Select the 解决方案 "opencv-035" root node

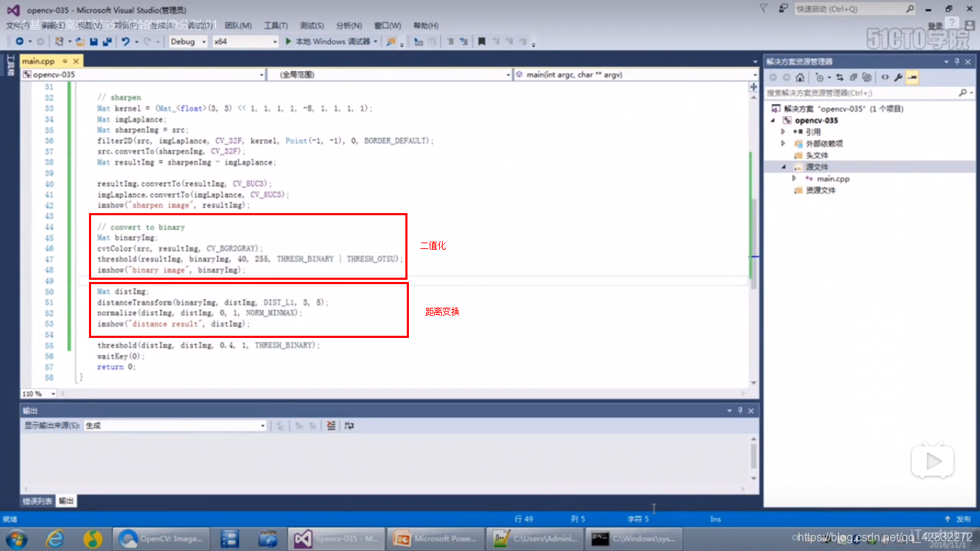838,109
